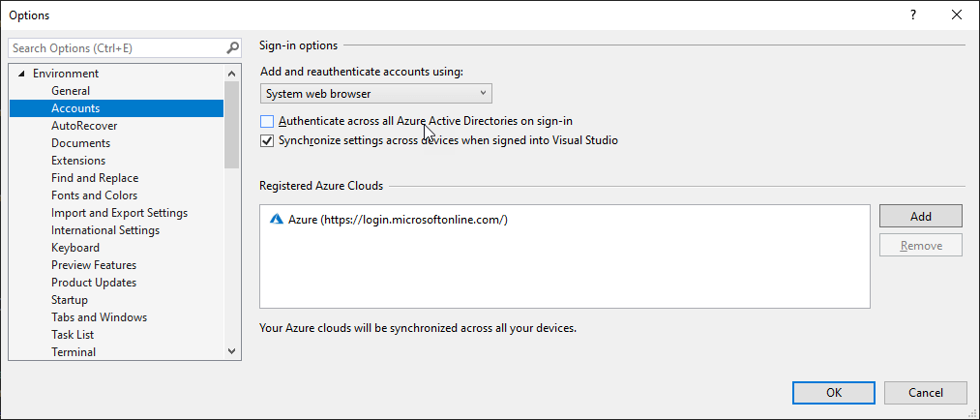Click the Azure cloud logo icon
The image size is (980, 420).
[x=276, y=220]
